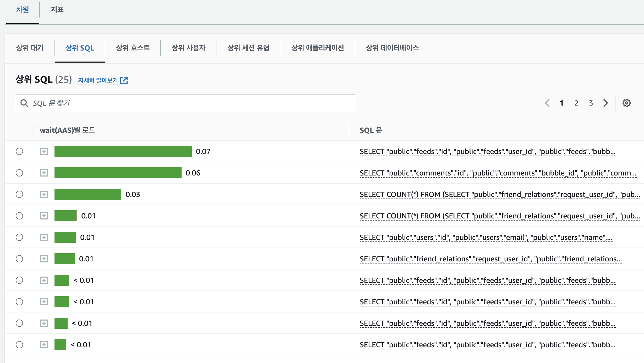Go to next page using right chevron

605,103
